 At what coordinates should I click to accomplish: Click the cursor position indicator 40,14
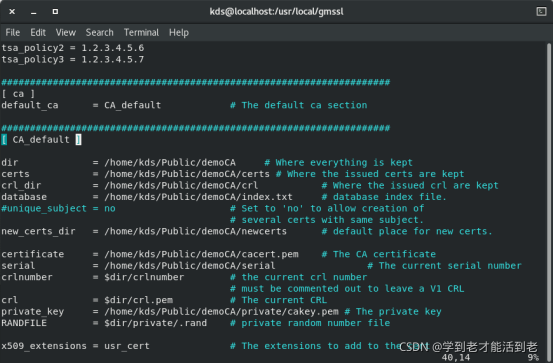(x=456, y=358)
